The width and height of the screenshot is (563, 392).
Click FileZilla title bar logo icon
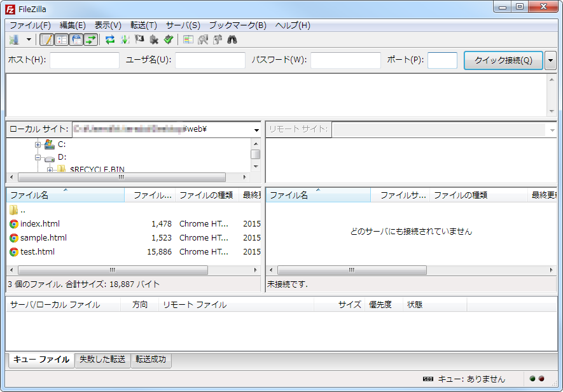pyautogui.click(x=10, y=9)
